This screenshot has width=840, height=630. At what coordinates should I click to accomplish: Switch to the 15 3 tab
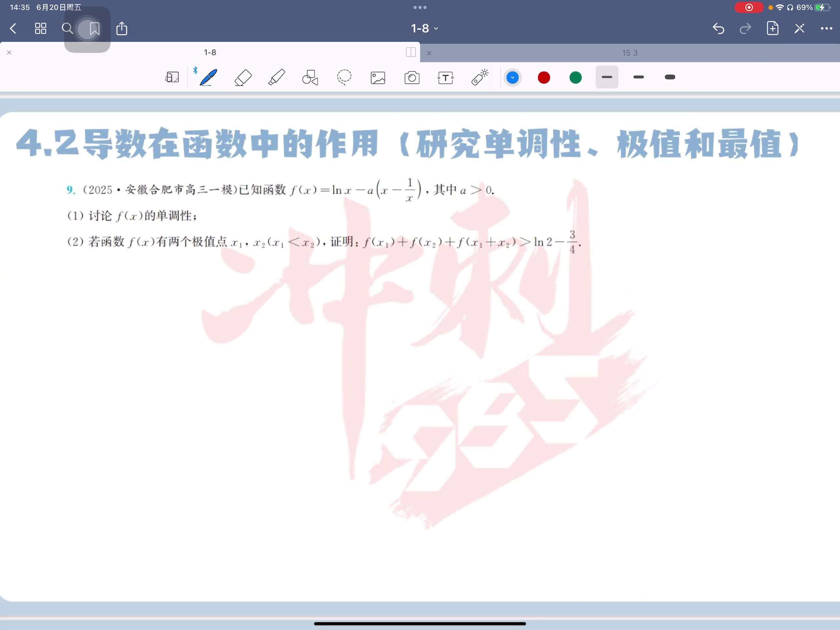click(629, 53)
